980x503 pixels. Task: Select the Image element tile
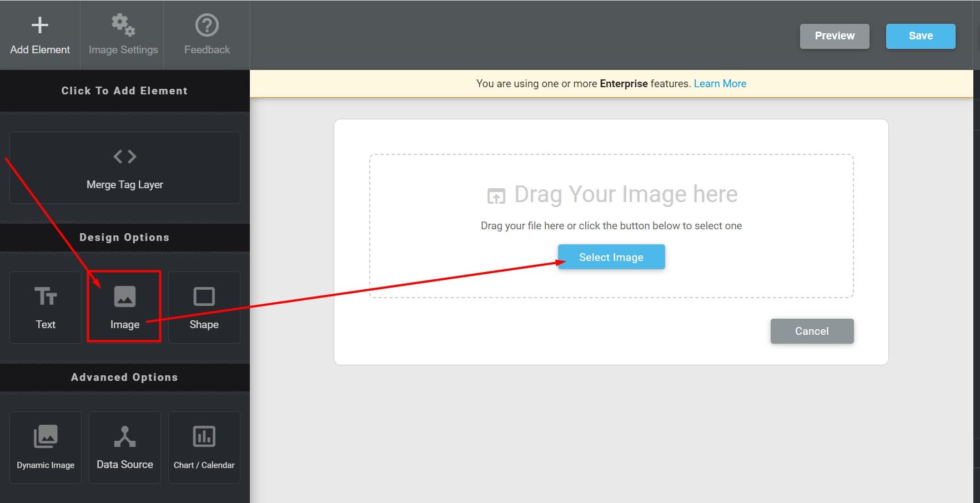[124, 307]
